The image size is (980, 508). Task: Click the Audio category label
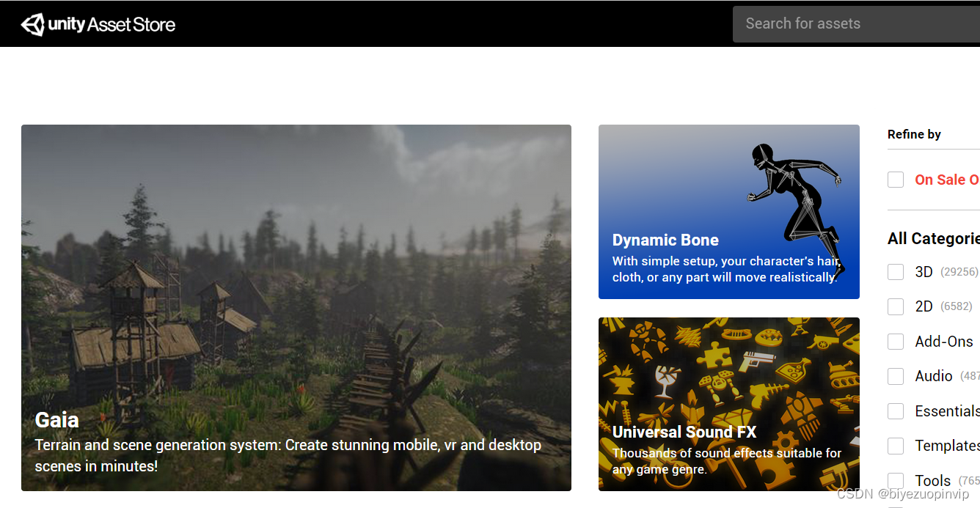click(934, 376)
